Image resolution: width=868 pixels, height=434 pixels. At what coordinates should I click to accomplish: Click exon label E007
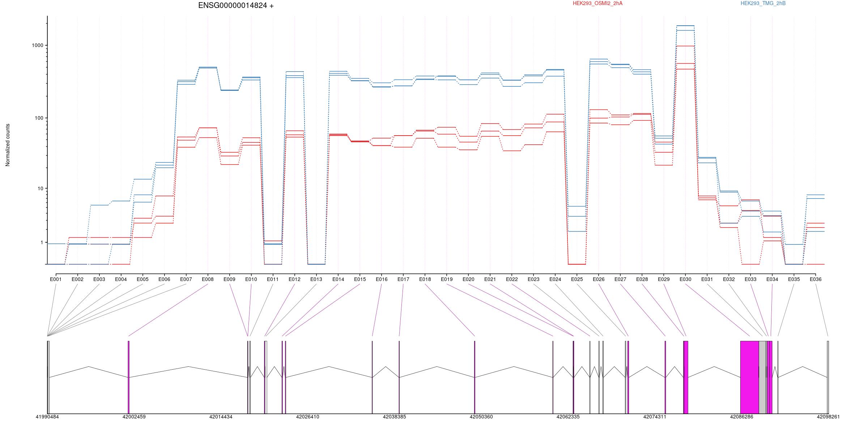click(186, 279)
